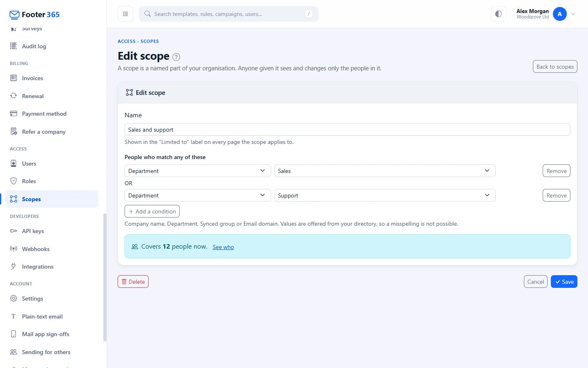Click the Alex Morgan avatar circle
Image resolution: width=588 pixels, height=368 pixels.
[560, 14]
